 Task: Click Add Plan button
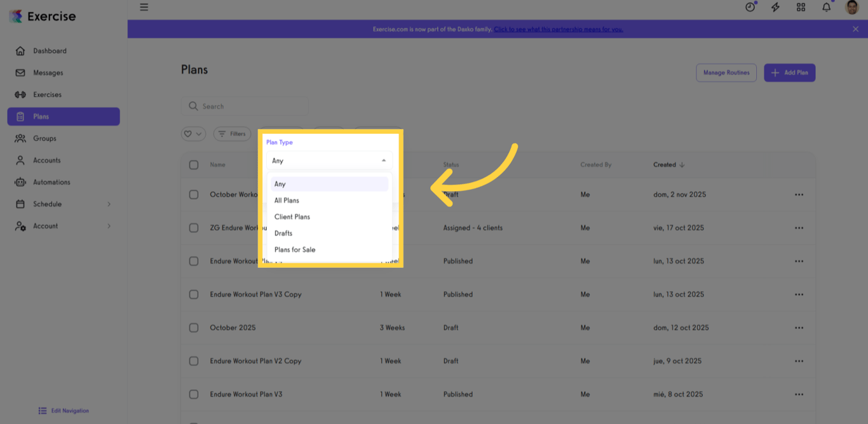(x=790, y=73)
